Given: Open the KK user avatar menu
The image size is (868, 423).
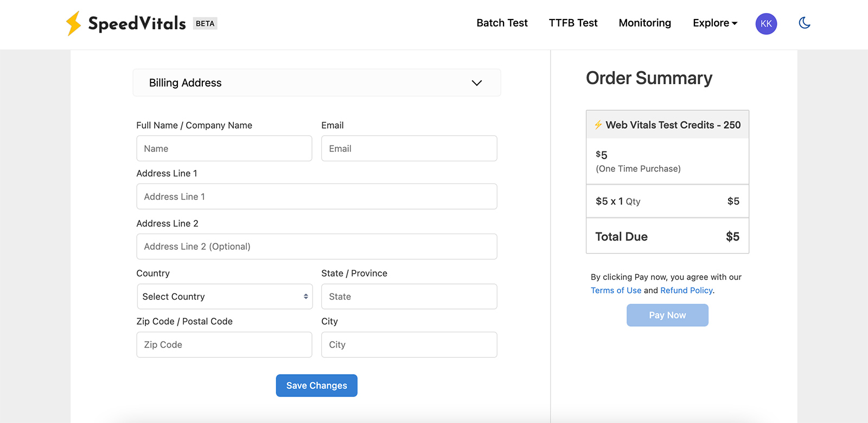Looking at the screenshot, I should click(x=766, y=23).
